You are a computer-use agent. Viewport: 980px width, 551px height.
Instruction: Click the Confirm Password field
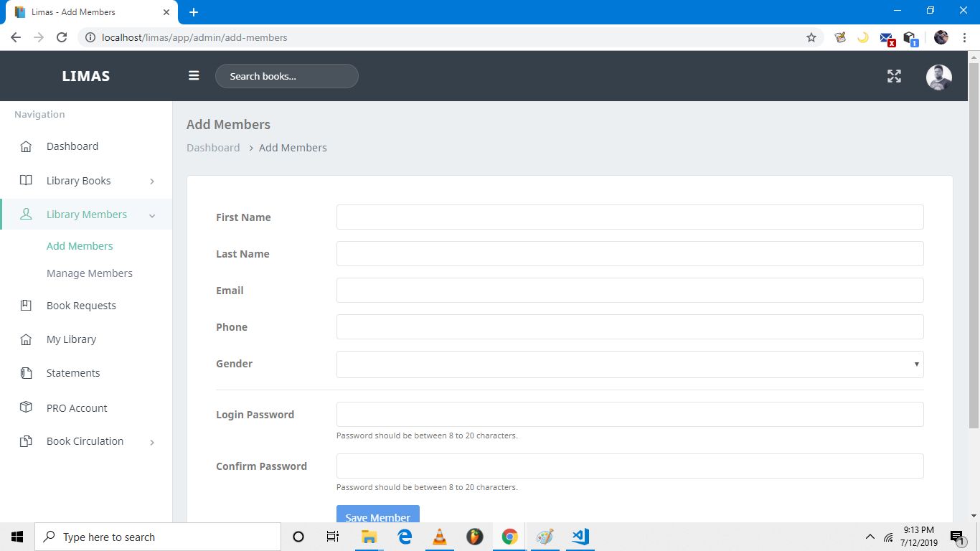click(630, 466)
